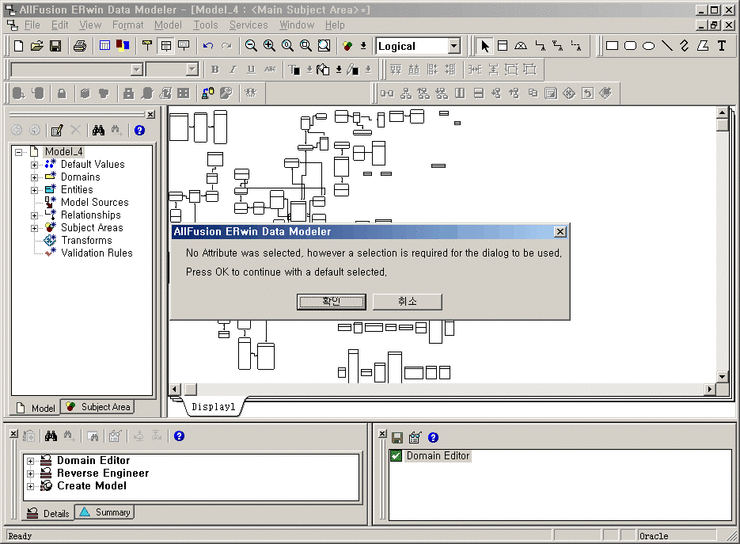Select Validation Rules in model tree
This screenshot has height=544, width=740.
coord(96,253)
